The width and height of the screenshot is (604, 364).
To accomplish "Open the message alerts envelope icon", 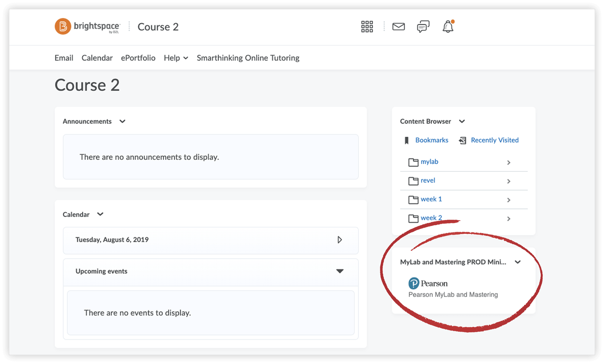I will [398, 27].
